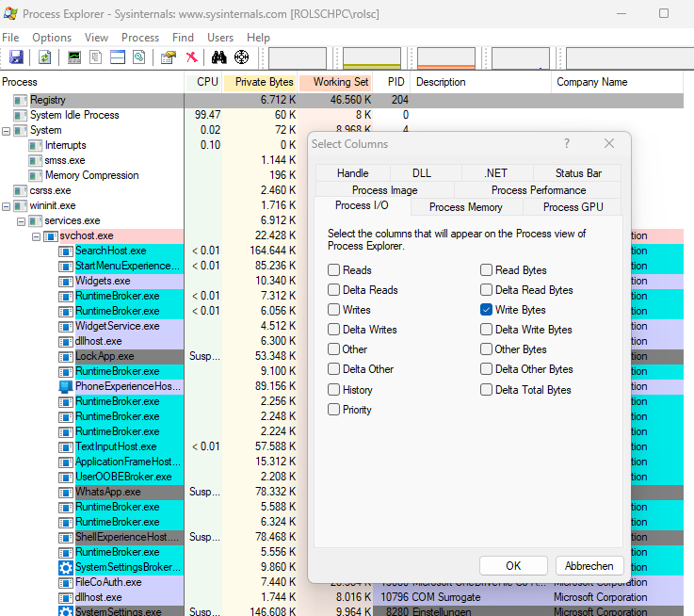
Task: Switch to the Process Image tab
Action: (384, 190)
